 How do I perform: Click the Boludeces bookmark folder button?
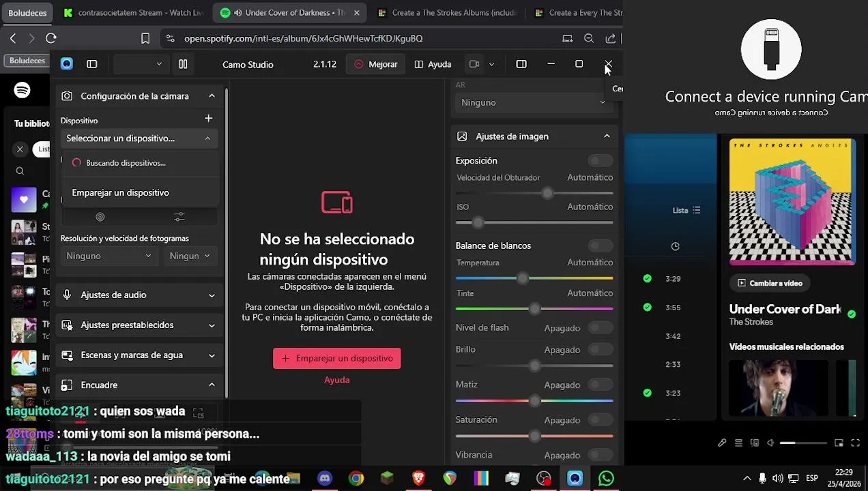coord(27,61)
